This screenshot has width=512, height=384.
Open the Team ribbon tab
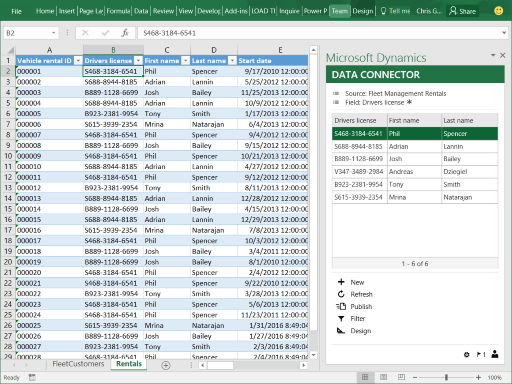pyautogui.click(x=340, y=11)
